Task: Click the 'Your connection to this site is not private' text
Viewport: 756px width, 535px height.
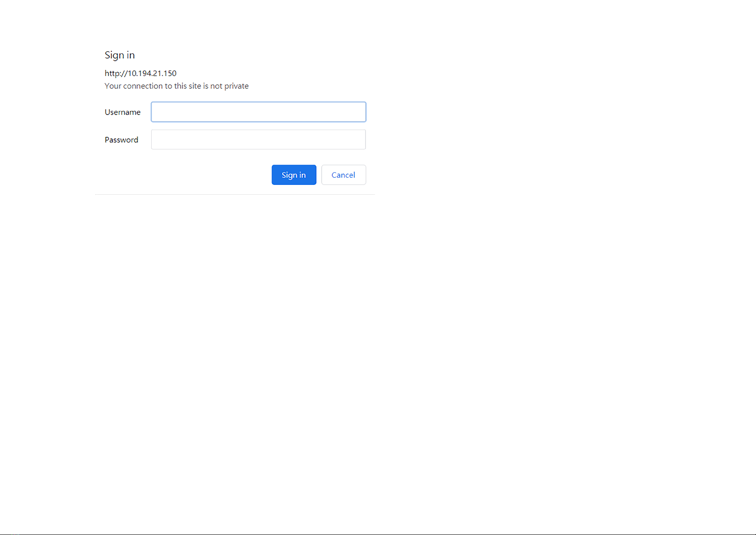Action: [176, 86]
